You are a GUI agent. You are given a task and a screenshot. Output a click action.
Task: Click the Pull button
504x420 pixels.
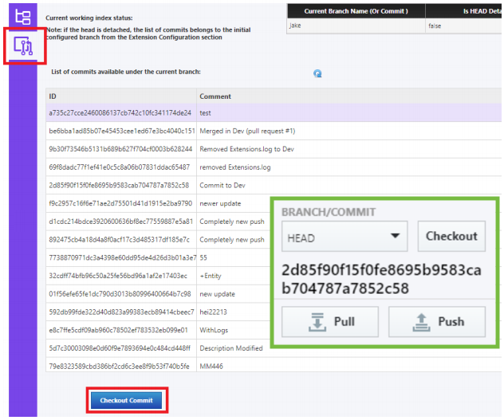(330, 322)
